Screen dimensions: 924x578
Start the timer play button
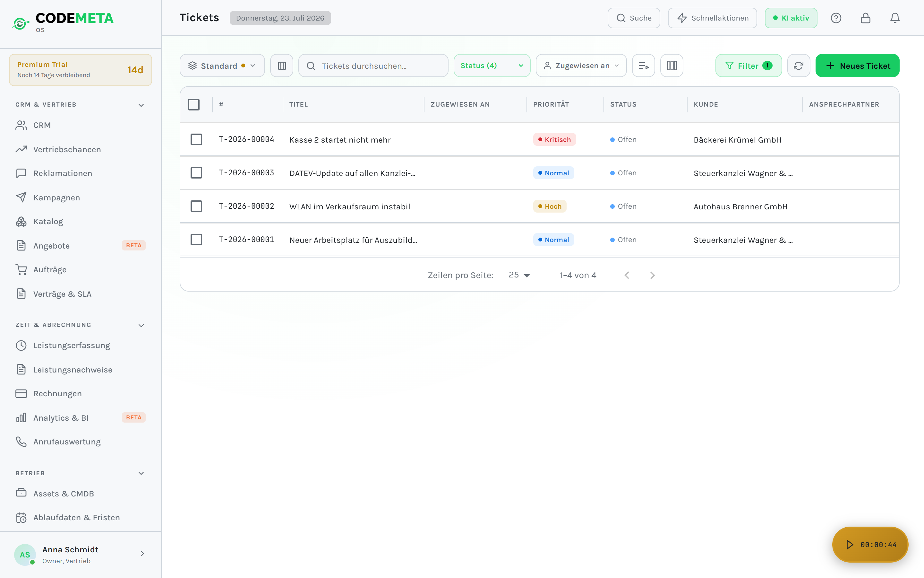pyautogui.click(x=849, y=544)
